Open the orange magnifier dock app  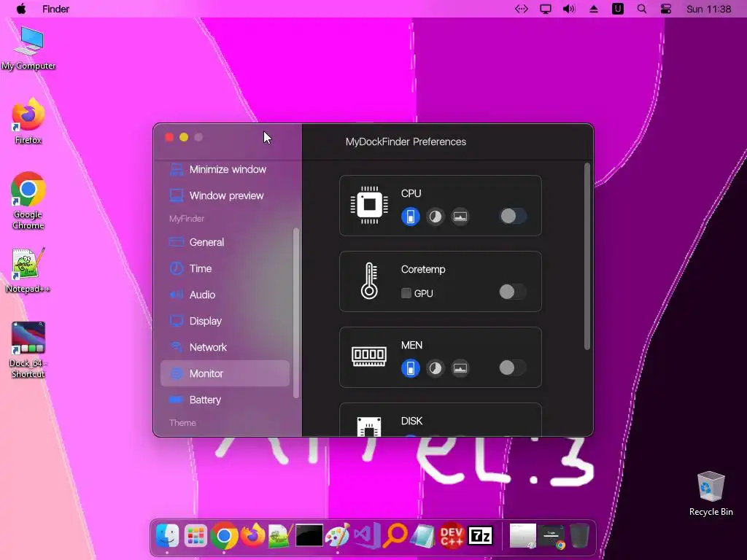point(395,536)
